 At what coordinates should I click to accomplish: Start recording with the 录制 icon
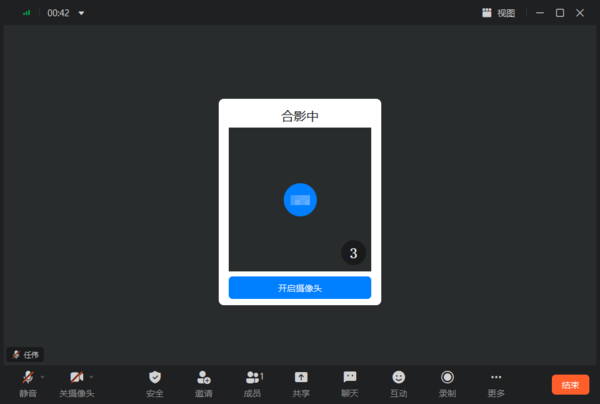tap(447, 377)
